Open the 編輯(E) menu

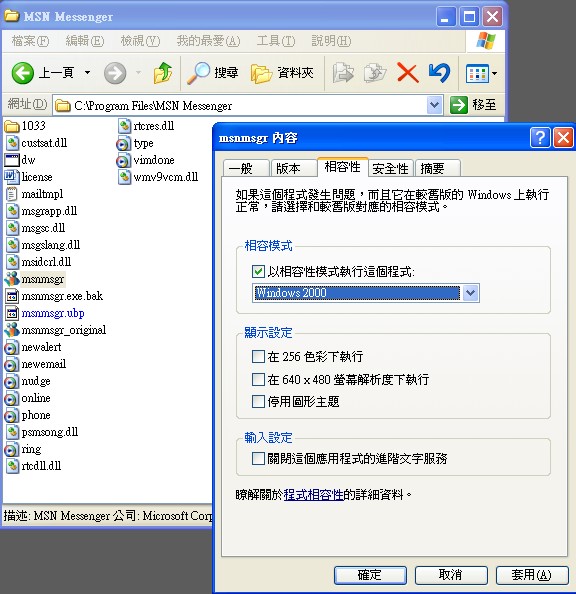coord(85,41)
